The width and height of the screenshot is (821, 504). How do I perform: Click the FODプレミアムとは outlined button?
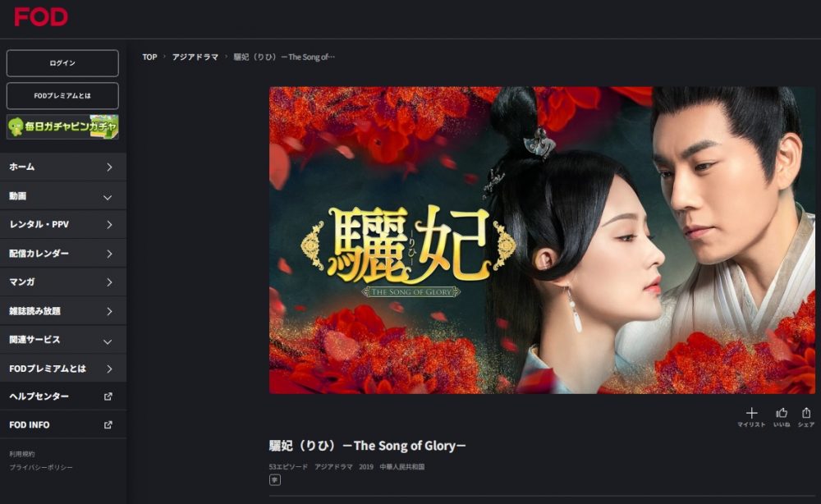62,96
